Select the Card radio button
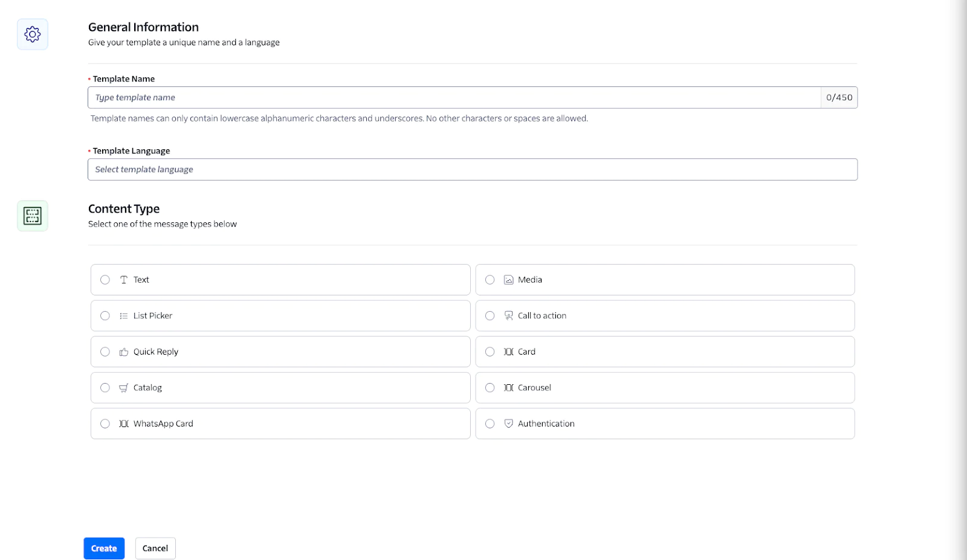 pos(490,352)
